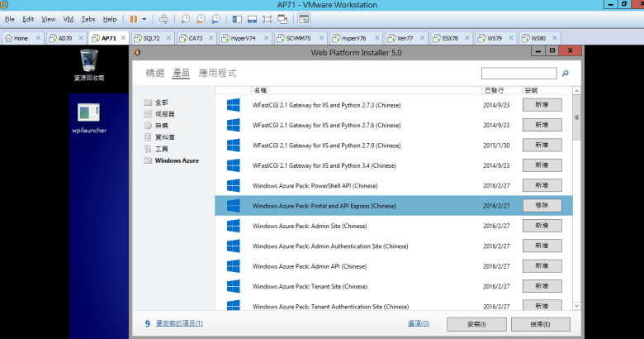Switch to the HyperV74 tab
This screenshot has width=644, height=339.
pos(240,38)
